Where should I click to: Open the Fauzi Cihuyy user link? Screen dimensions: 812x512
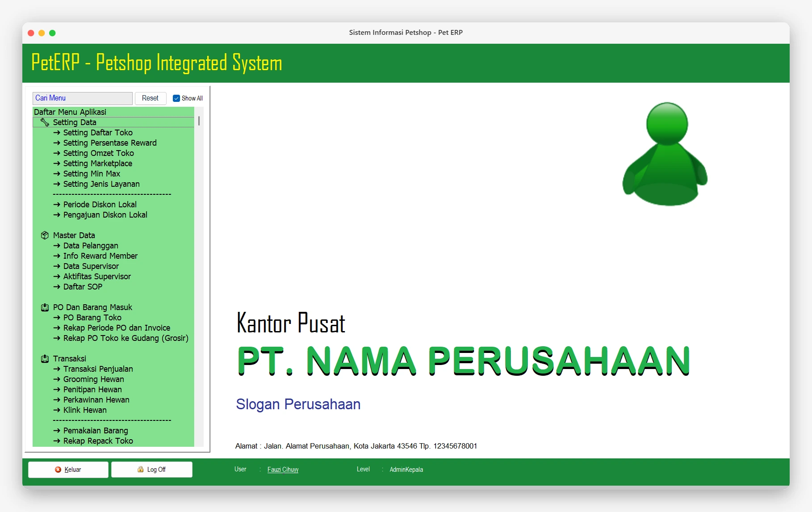tap(283, 469)
